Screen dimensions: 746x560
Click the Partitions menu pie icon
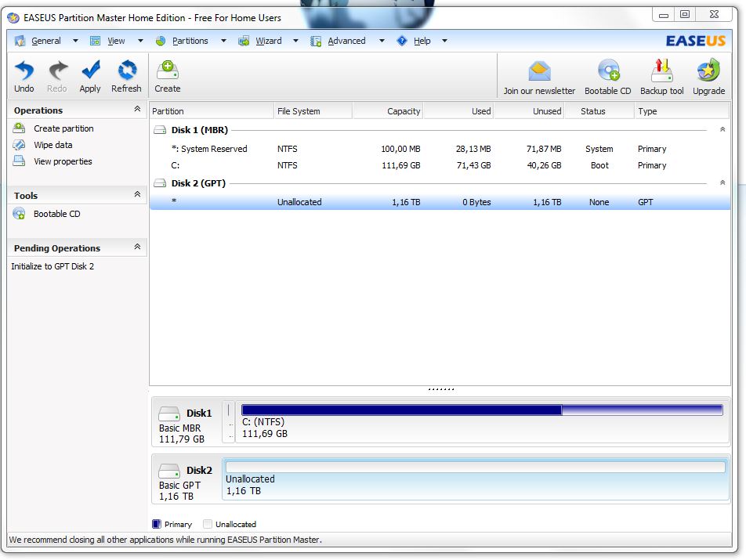[161, 41]
